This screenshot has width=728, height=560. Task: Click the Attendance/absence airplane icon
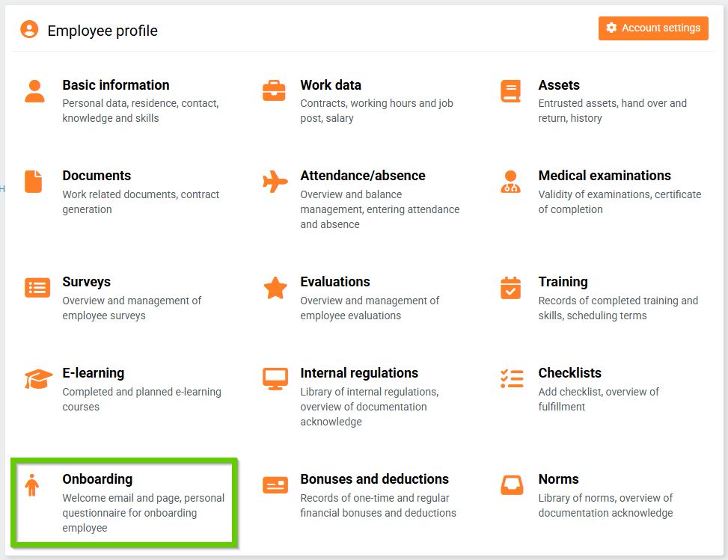tap(275, 182)
